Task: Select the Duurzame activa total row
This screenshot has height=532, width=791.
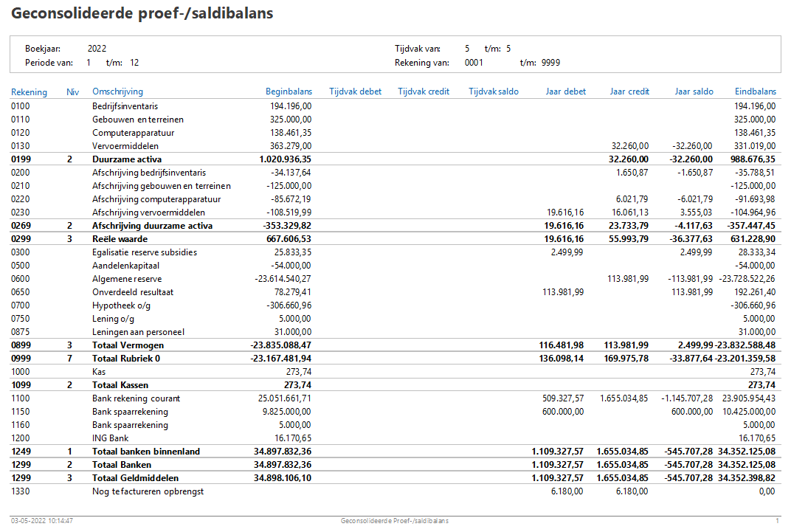Action: 395,159
